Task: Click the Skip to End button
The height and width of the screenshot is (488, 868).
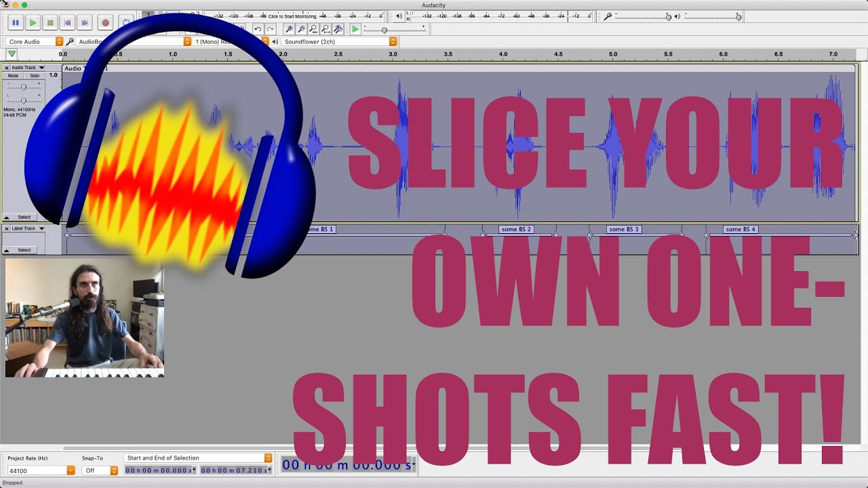Action: click(84, 22)
